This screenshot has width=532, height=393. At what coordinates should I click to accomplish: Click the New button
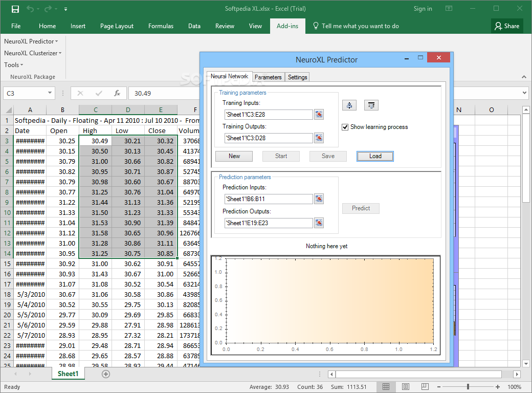[234, 156]
